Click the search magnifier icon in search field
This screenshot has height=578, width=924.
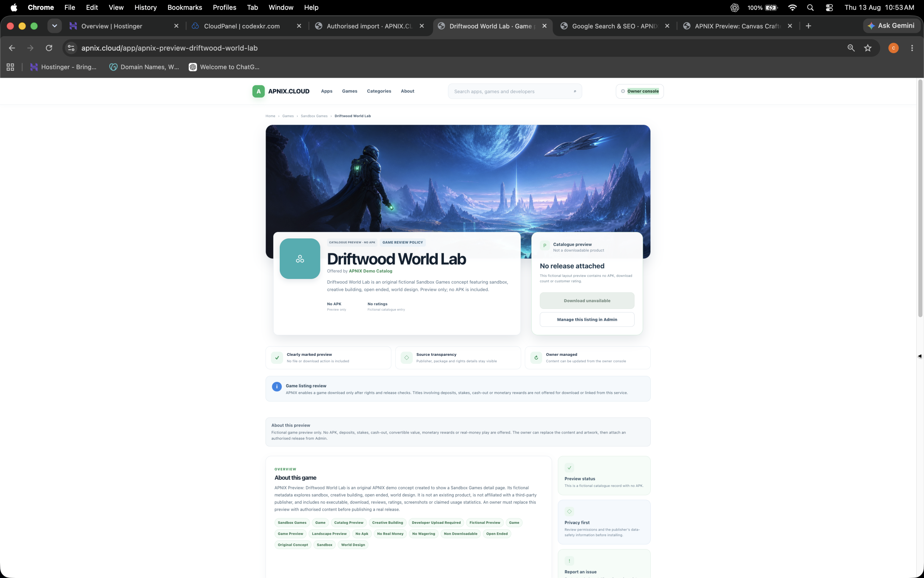[575, 91]
